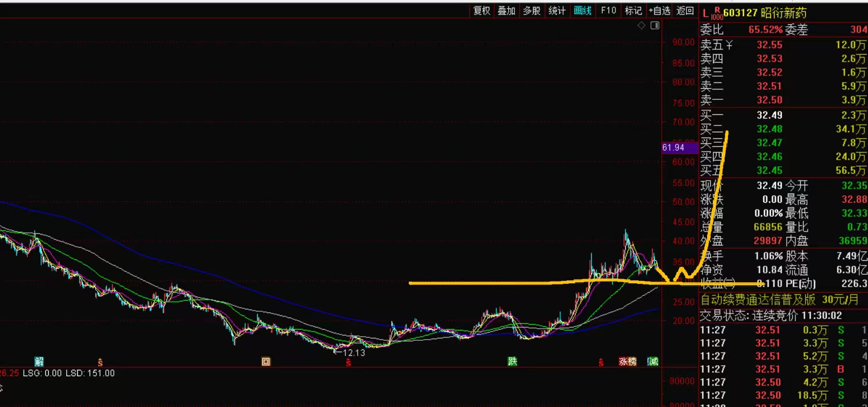Open the 统计 statistics tool

(x=557, y=10)
